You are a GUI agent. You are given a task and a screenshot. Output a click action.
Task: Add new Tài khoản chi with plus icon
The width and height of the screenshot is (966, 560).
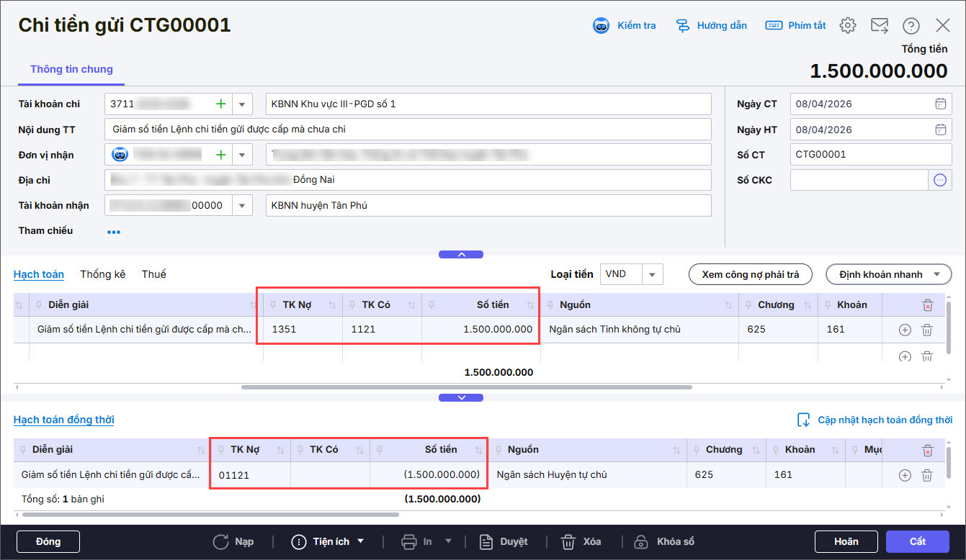point(221,104)
